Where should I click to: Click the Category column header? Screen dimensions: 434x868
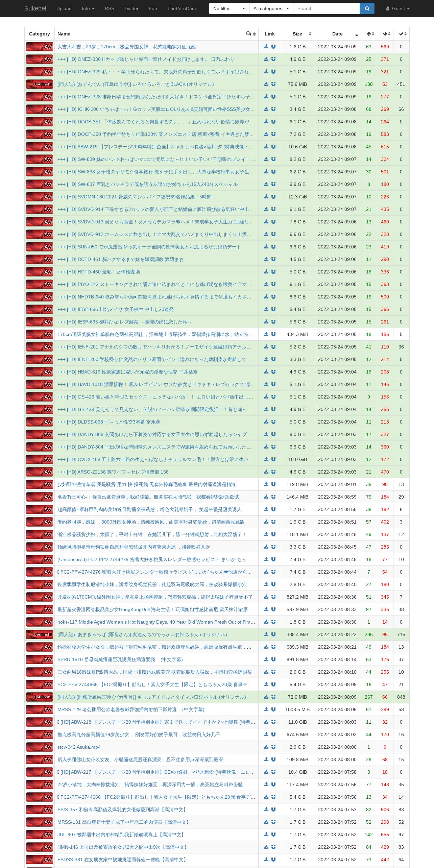coord(40,34)
